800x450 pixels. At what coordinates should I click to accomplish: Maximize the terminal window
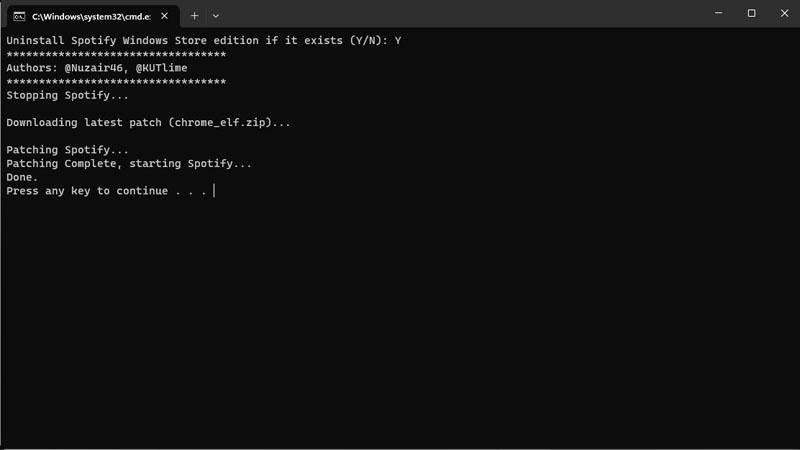(x=752, y=13)
